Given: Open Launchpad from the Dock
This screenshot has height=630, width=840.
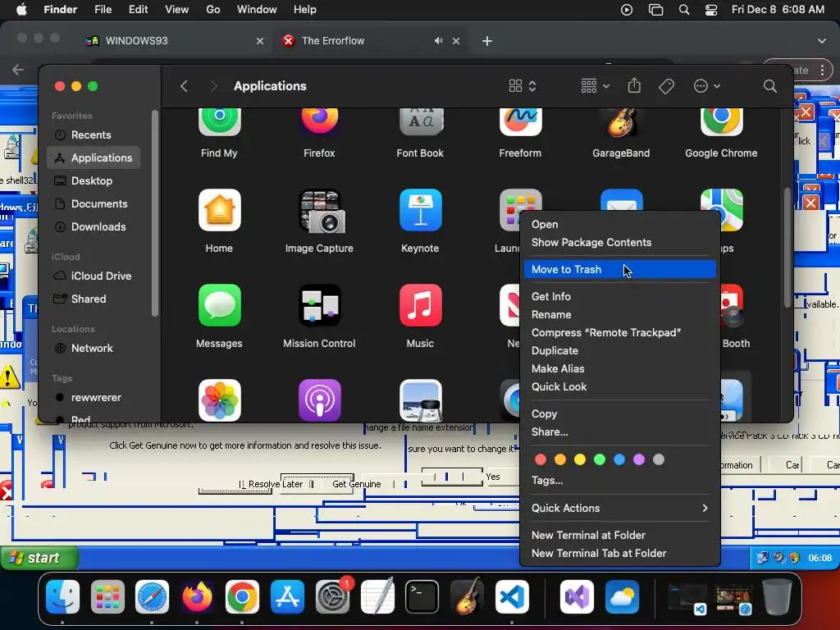Looking at the screenshot, I should click(x=107, y=596).
